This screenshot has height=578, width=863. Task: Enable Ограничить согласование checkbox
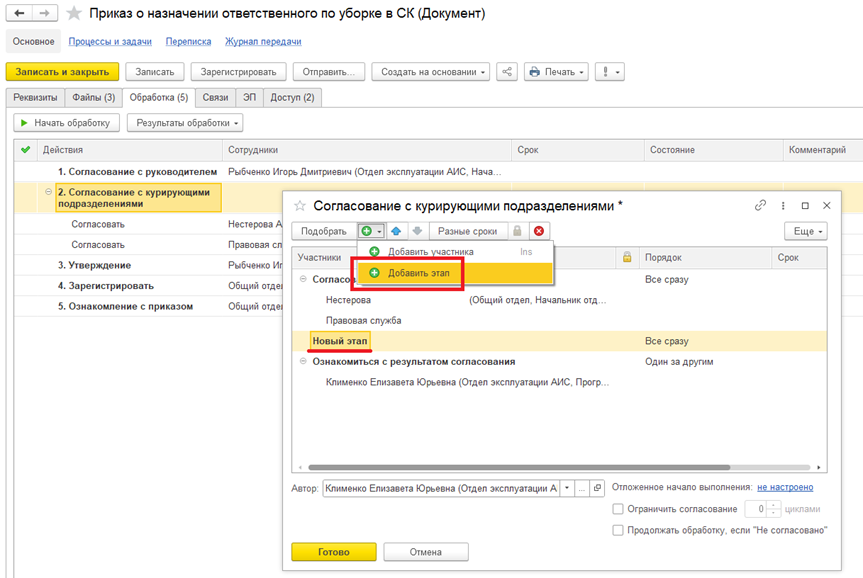click(618, 509)
